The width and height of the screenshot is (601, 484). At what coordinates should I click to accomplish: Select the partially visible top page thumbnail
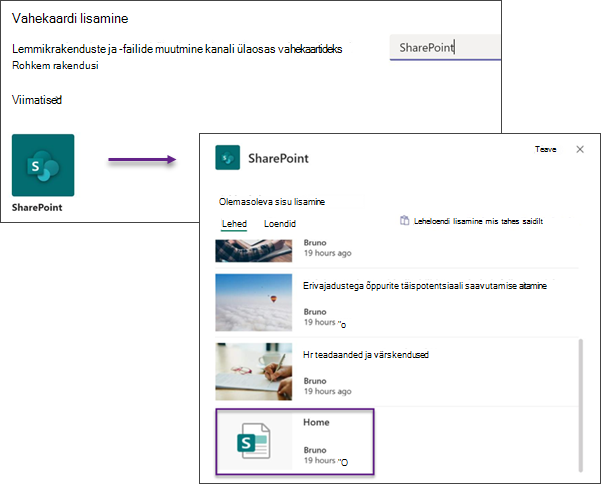point(253,251)
